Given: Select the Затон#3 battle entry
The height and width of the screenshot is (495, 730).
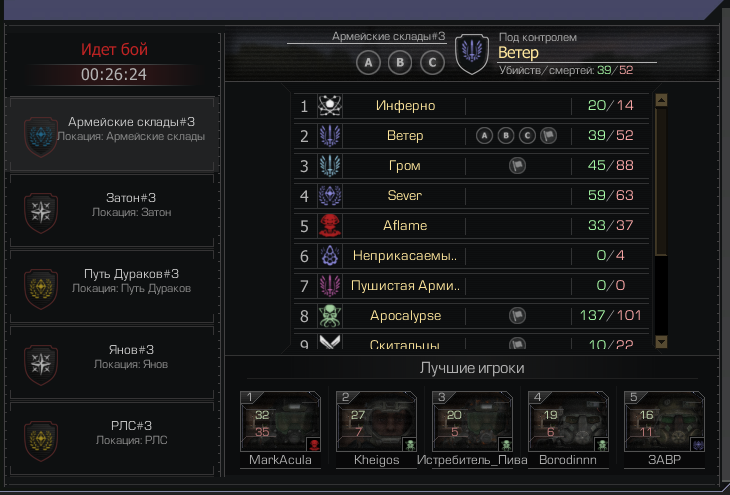Looking at the screenshot, I should 112,211.
